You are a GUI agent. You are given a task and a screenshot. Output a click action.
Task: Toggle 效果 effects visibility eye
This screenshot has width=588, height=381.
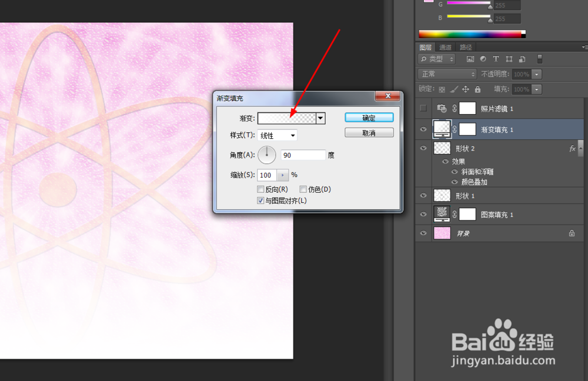point(445,162)
